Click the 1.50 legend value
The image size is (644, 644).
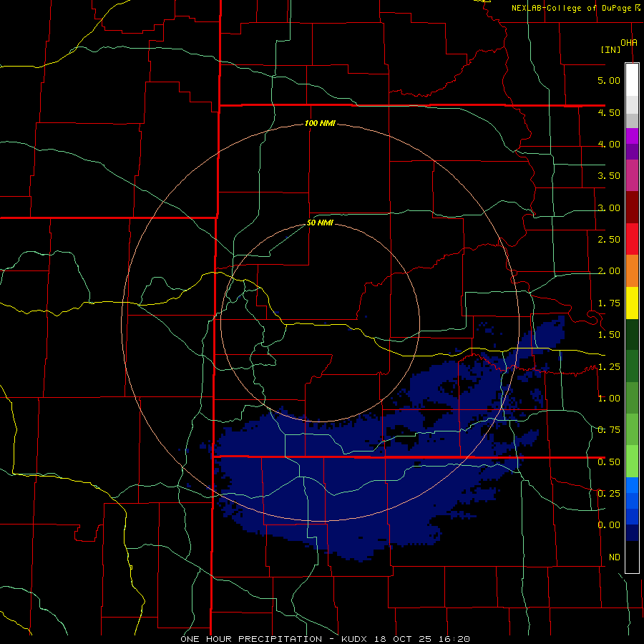[609, 335]
